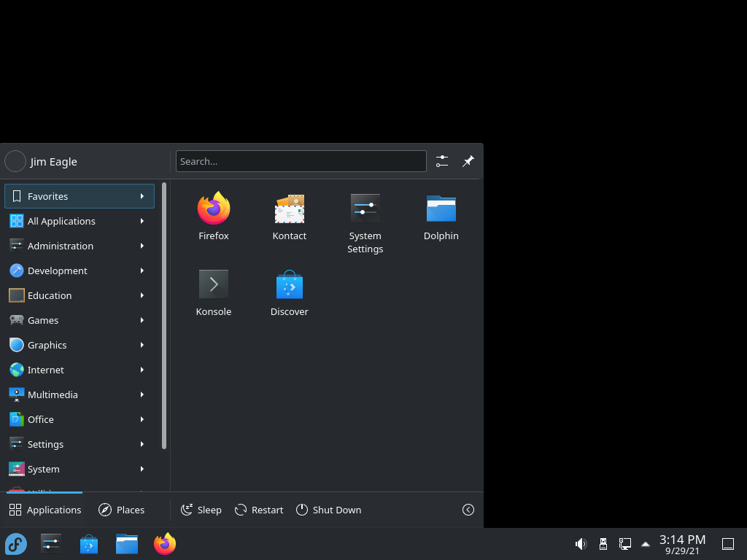This screenshot has height=560, width=747.
Task: Click the Restart button
Action: point(259,510)
